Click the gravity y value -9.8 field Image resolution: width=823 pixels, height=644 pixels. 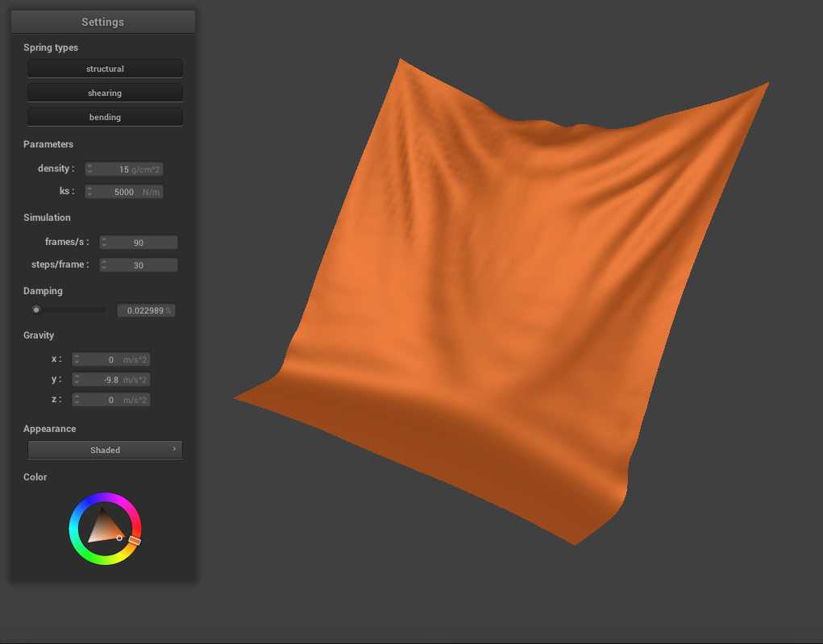[x=112, y=380]
